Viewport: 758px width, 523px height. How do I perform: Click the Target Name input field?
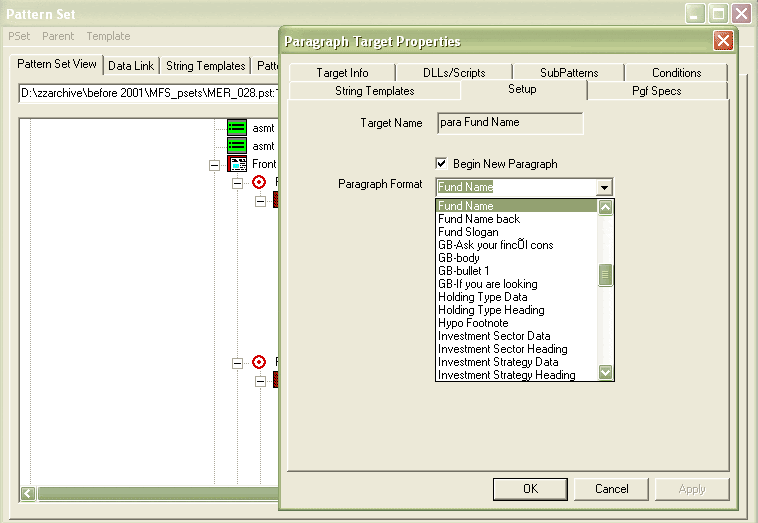point(510,123)
